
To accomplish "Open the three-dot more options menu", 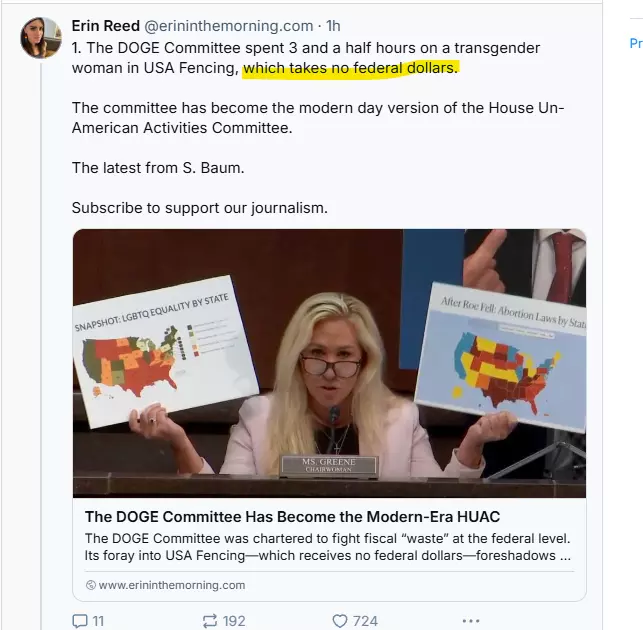I will coord(471,621).
